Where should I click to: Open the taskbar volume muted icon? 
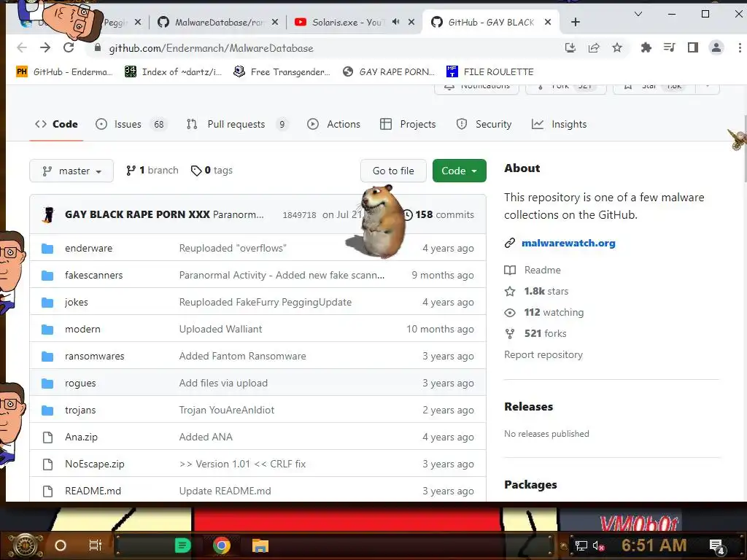click(598, 545)
